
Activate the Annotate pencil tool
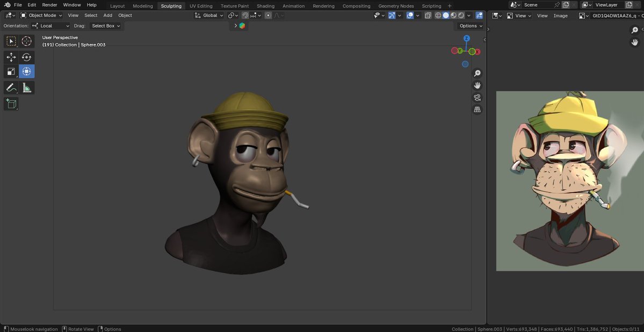click(x=11, y=88)
